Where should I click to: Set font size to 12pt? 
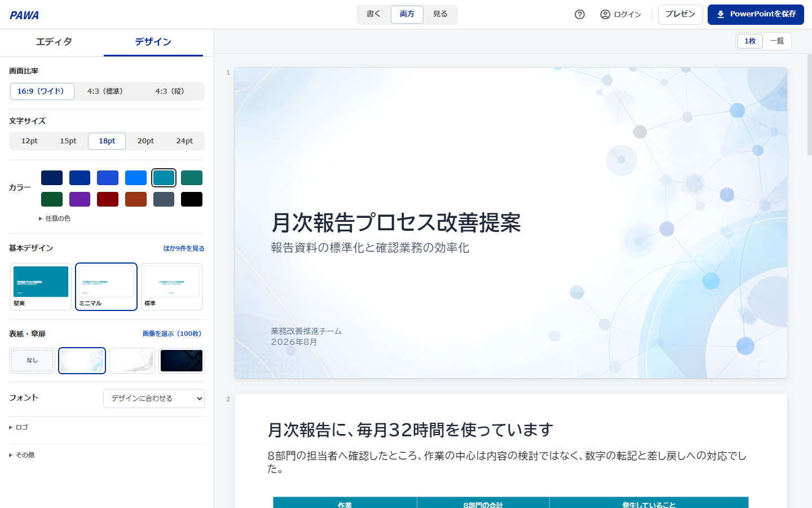[x=29, y=141]
